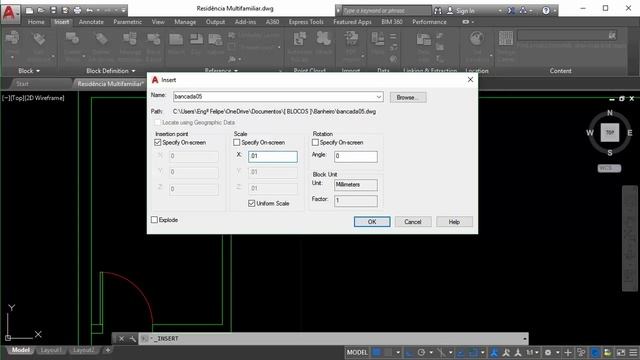
Task: Click the customization hamburger icon in status bar
Action: (633, 352)
